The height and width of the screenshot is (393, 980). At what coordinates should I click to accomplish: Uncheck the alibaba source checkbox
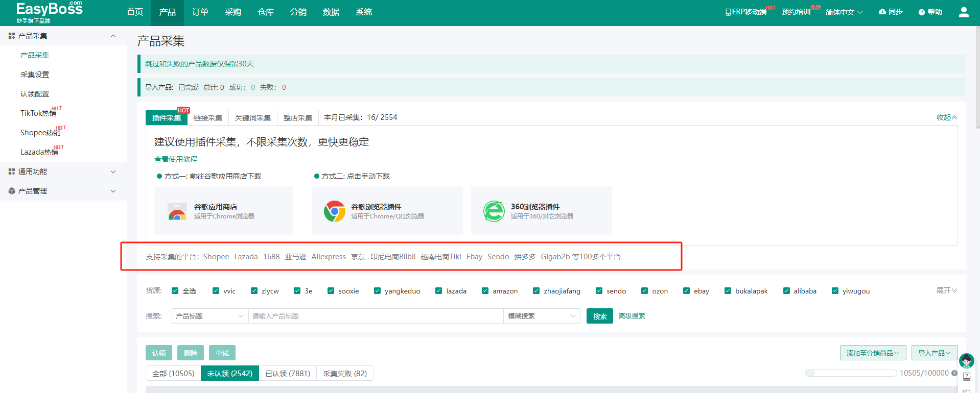786,291
